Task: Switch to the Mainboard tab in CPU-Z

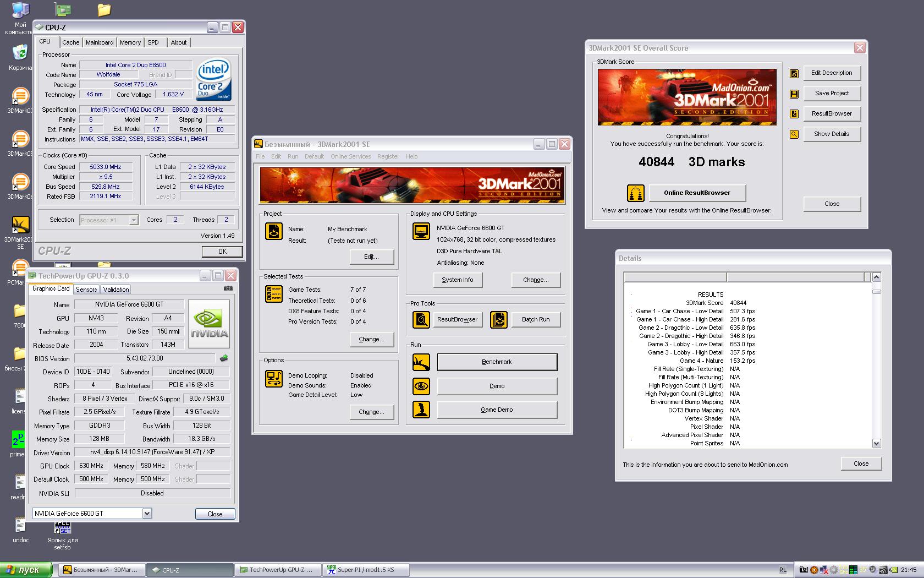Action: 100,42
